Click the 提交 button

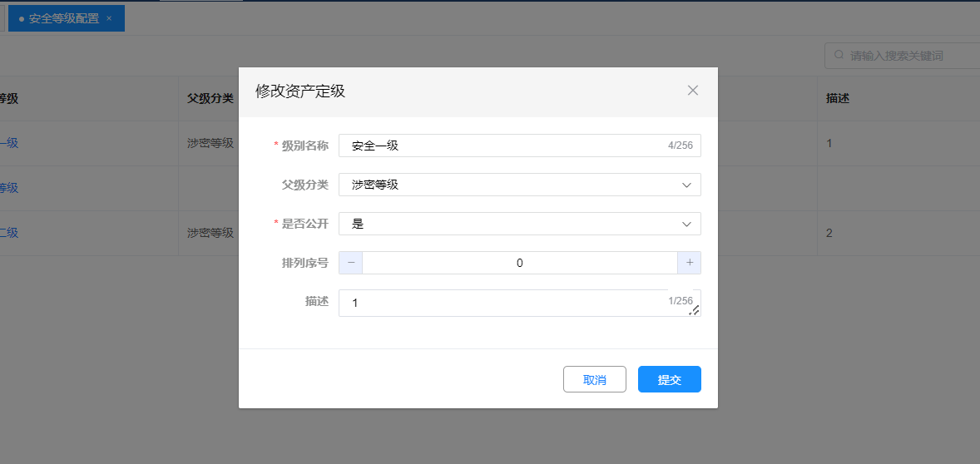point(670,379)
